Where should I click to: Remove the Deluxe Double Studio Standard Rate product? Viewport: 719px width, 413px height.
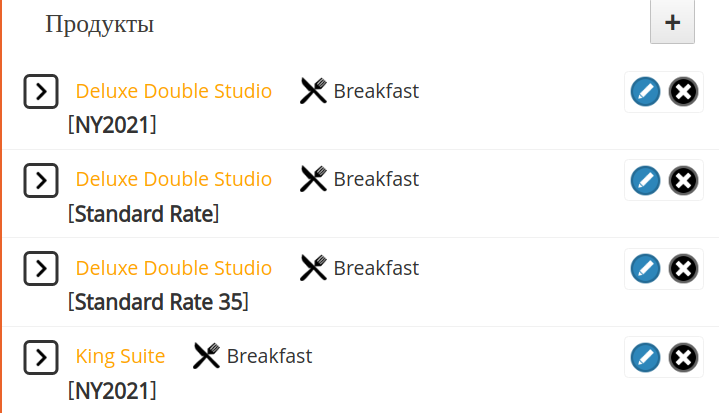(x=683, y=180)
